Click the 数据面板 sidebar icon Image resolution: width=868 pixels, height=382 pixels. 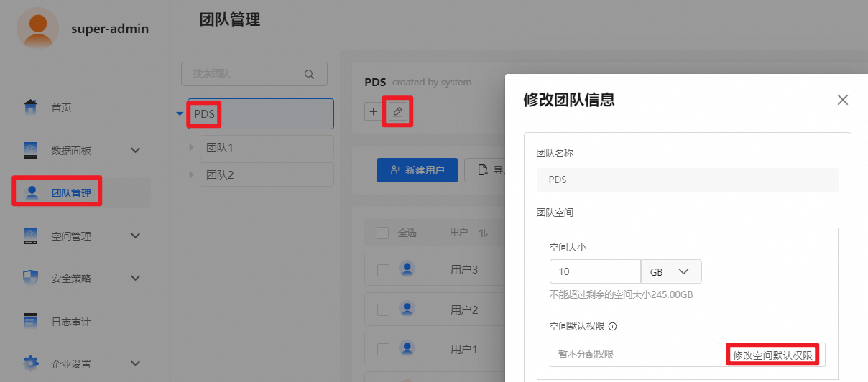[x=30, y=150]
